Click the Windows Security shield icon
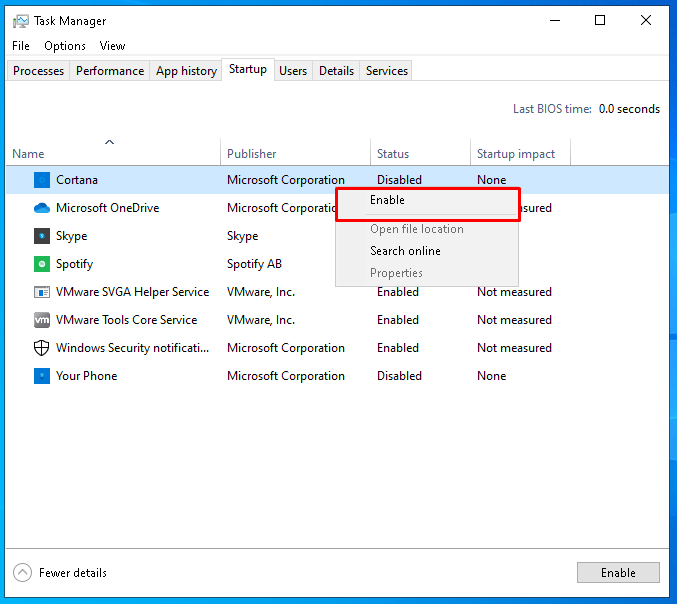The height and width of the screenshot is (604, 677). (x=42, y=348)
